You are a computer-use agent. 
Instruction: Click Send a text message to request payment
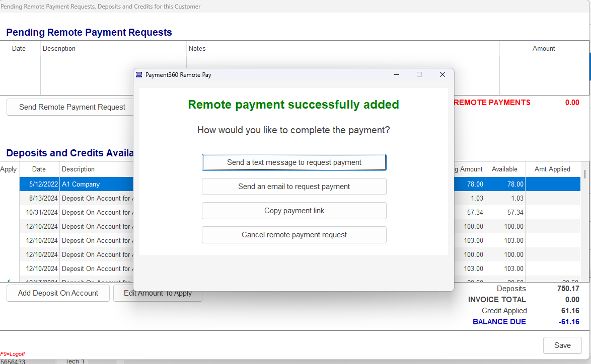(294, 162)
